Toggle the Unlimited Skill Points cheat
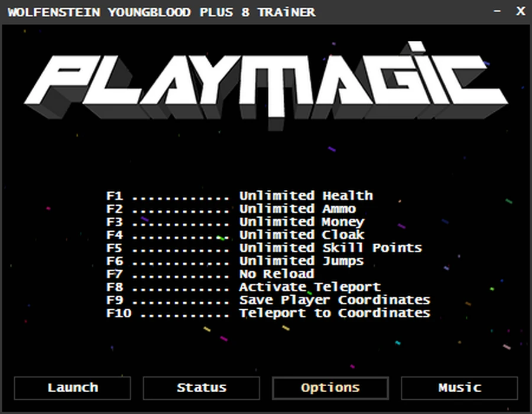 330,248
